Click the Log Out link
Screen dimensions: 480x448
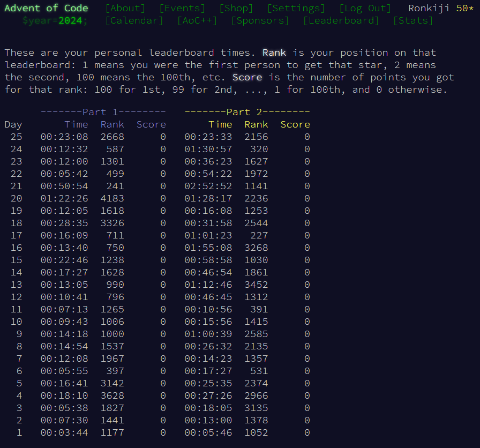point(365,8)
